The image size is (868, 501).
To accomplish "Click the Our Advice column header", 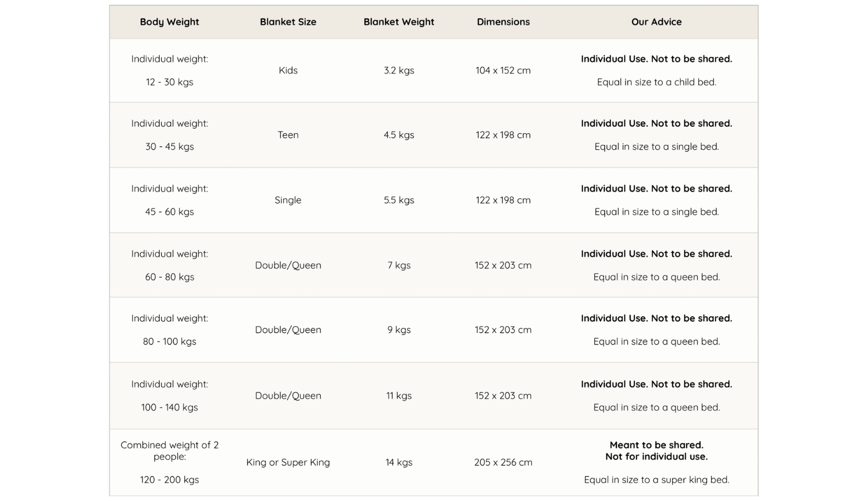I will tap(656, 22).
